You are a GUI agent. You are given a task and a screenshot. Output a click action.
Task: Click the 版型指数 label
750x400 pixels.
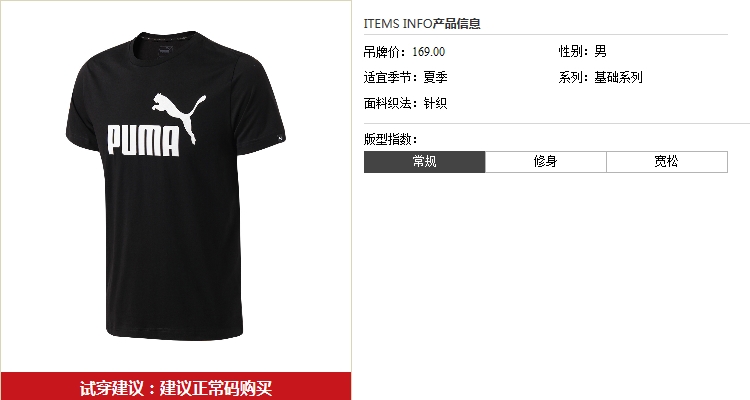(x=390, y=139)
